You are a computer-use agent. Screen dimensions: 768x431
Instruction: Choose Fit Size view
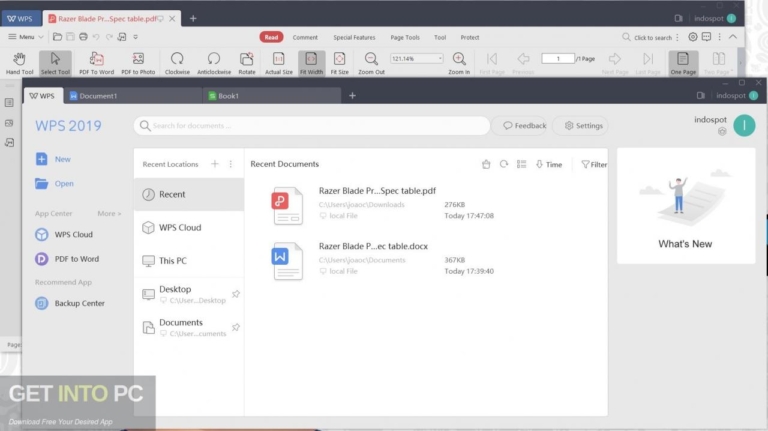339,63
